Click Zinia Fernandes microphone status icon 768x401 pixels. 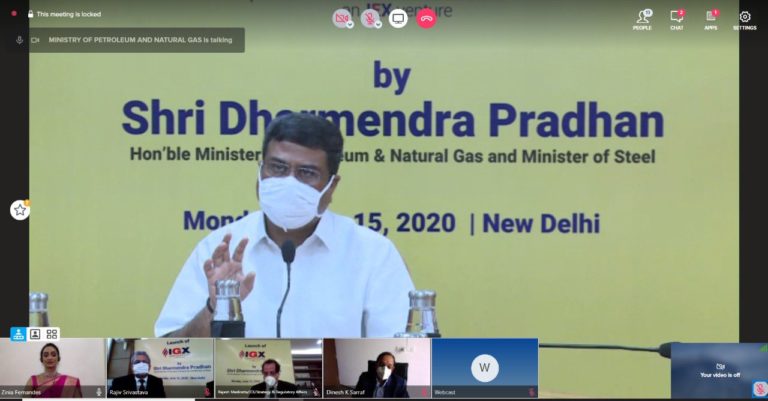[x=99, y=392]
